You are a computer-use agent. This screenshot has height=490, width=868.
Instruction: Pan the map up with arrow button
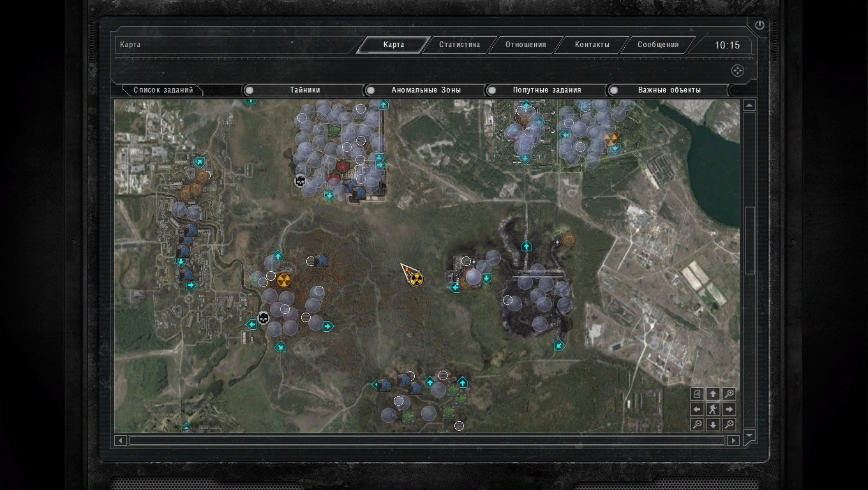click(x=713, y=394)
